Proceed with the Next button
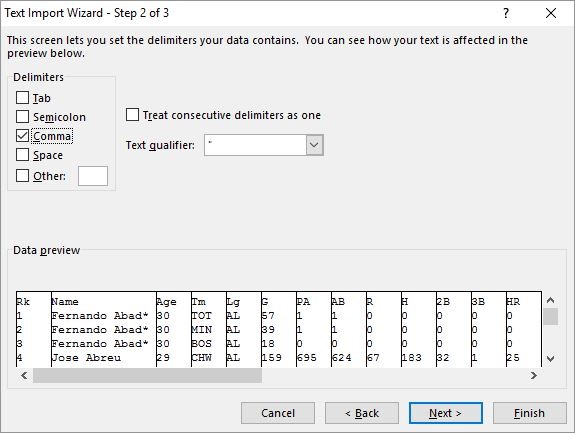575x433 pixels. coord(446,413)
